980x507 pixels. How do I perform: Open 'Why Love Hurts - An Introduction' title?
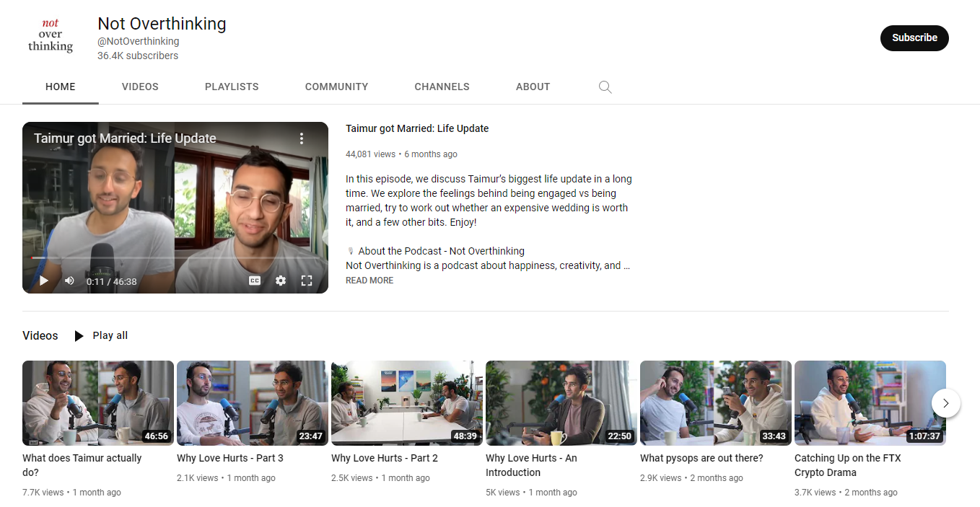coord(531,465)
